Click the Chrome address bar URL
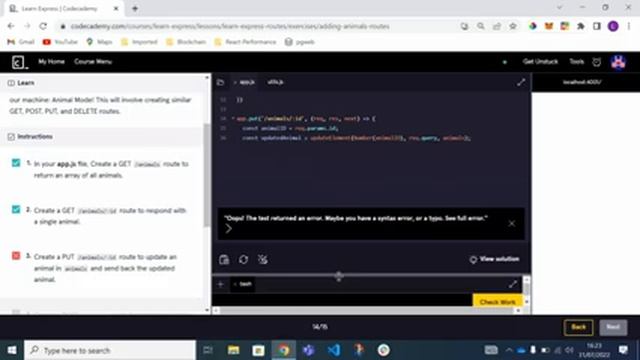Viewport: 640px width, 360px height. coord(230,27)
